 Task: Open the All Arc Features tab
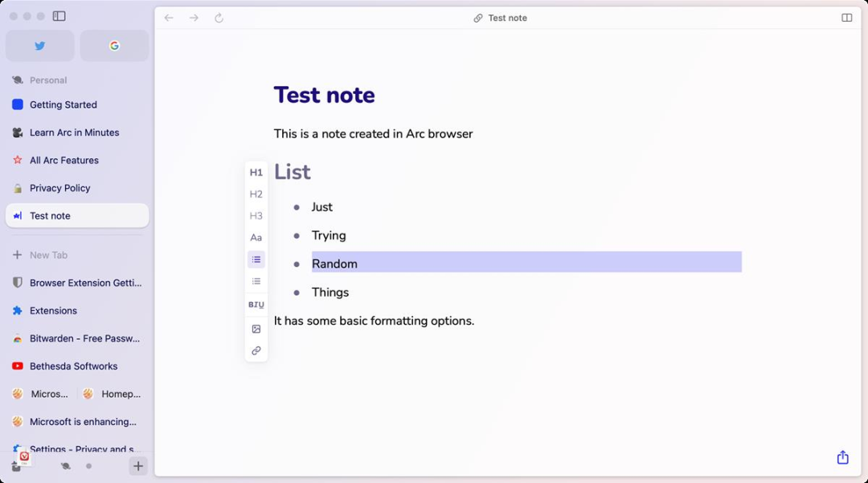click(x=77, y=160)
